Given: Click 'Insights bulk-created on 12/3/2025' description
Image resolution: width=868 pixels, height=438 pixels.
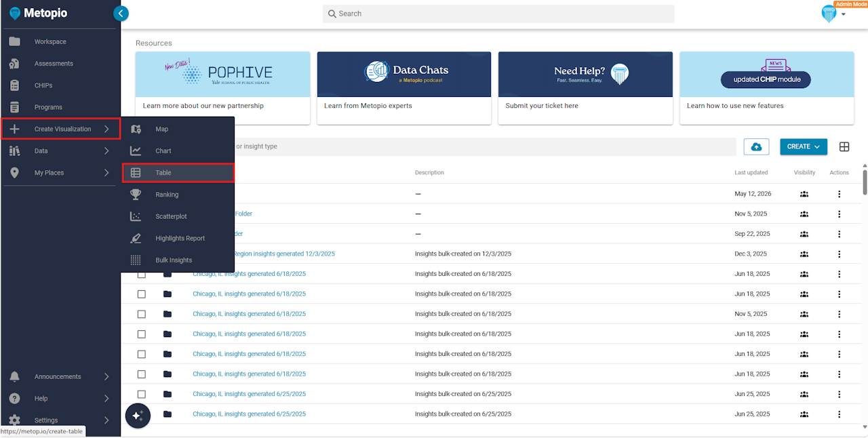Looking at the screenshot, I should tap(463, 254).
